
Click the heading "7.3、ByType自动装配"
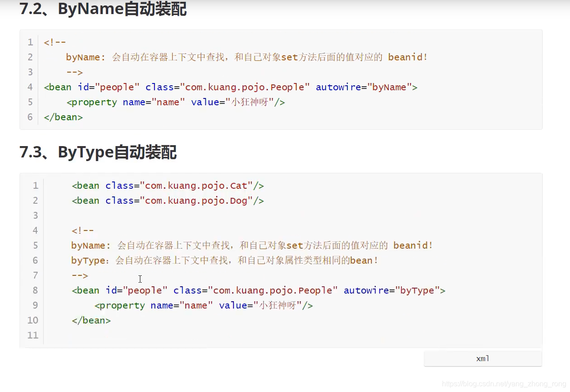click(98, 152)
